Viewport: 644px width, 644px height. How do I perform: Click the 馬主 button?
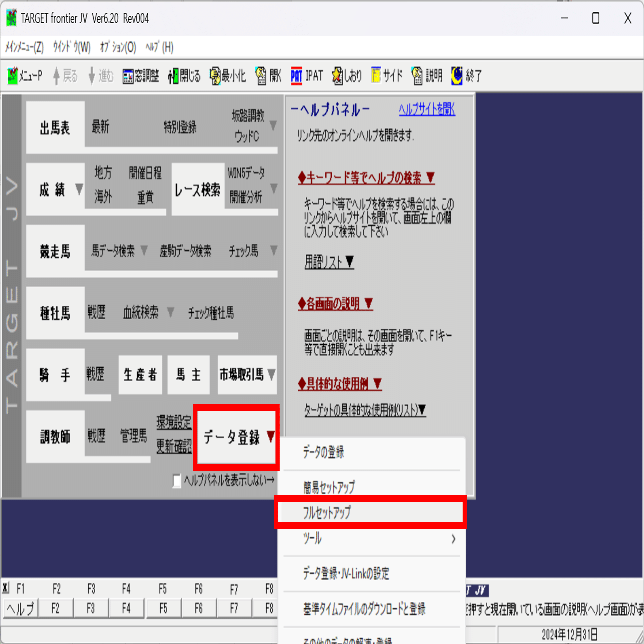[189, 375]
